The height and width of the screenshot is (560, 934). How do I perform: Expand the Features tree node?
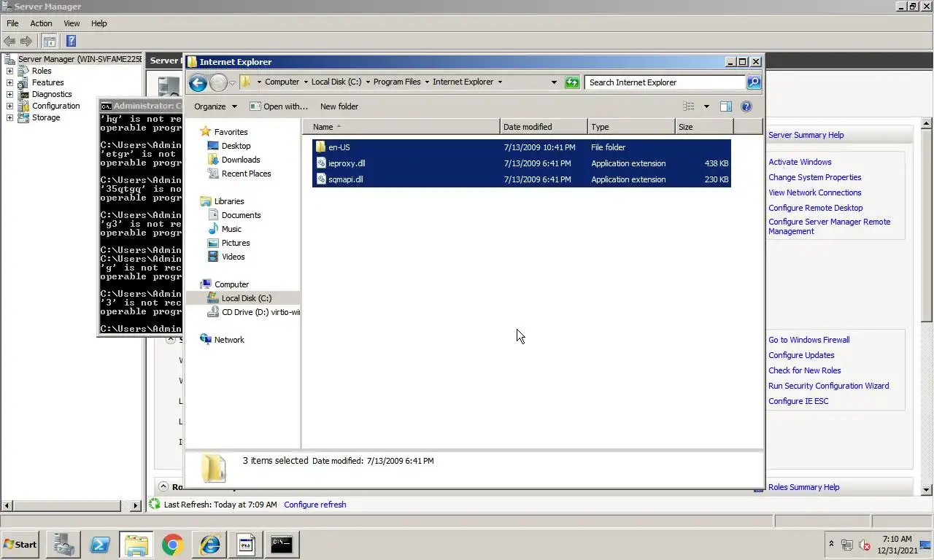tap(9, 82)
